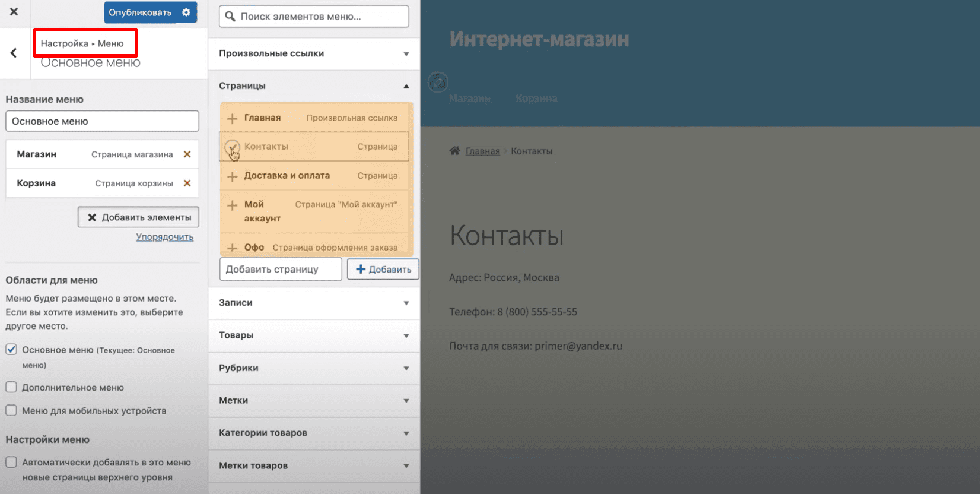Click the Опубликовать button
The image size is (980, 494).
point(141,12)
